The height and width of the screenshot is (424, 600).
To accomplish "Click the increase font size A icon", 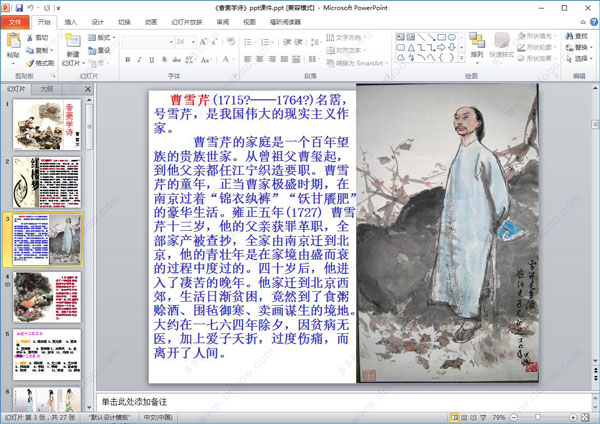I will click(203, 41).
